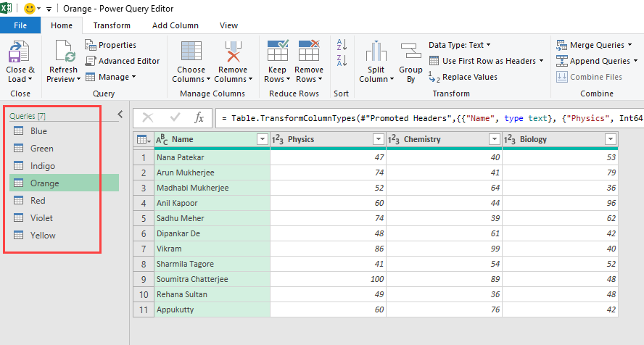Open Chemistry column filter dropdown
644x345 pixels.
pyautogui.click(x=495, y=139)
